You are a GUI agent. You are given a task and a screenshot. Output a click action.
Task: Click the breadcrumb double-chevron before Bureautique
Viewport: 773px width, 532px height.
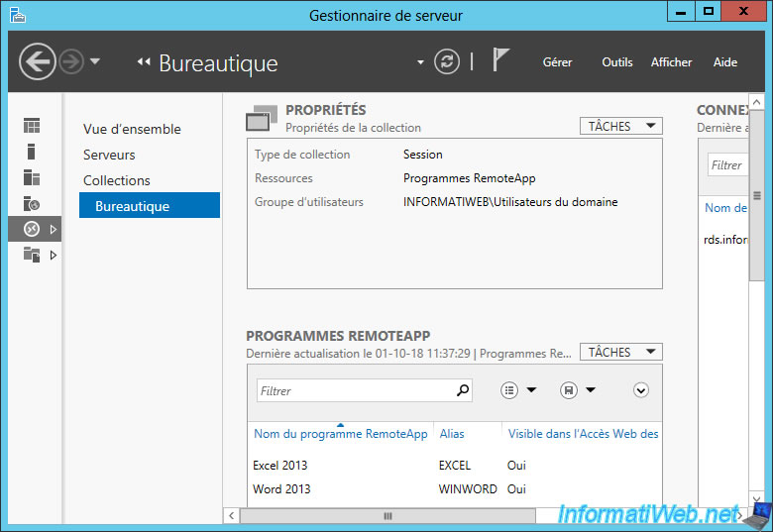click(144, 62)
